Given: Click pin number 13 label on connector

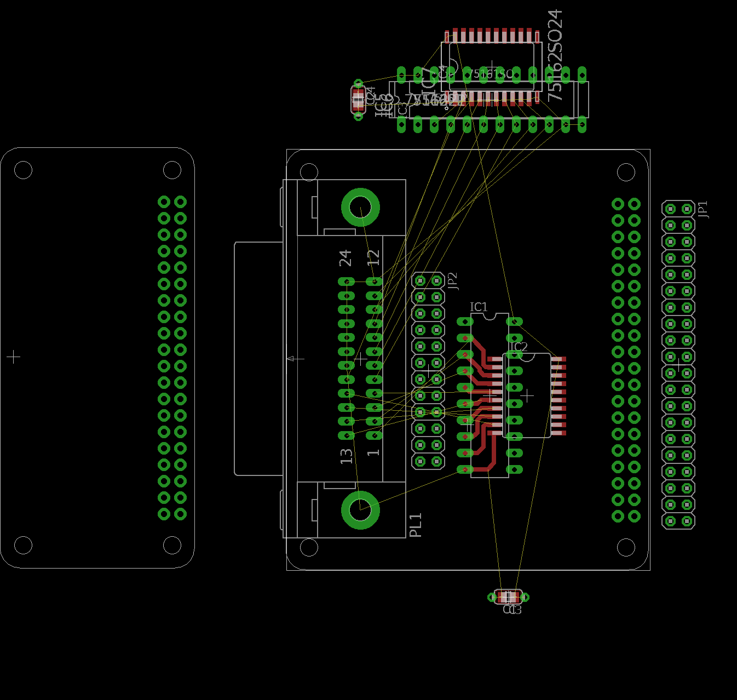Looking at the screenshot, I should tap(346, 456).
